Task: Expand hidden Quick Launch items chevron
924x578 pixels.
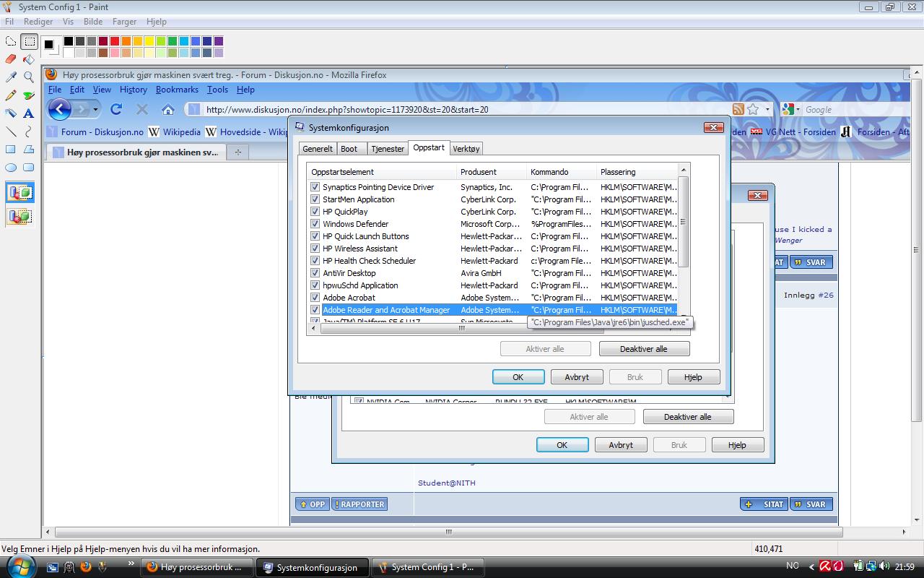Action: pyautogui.click(x=131, y=563)
